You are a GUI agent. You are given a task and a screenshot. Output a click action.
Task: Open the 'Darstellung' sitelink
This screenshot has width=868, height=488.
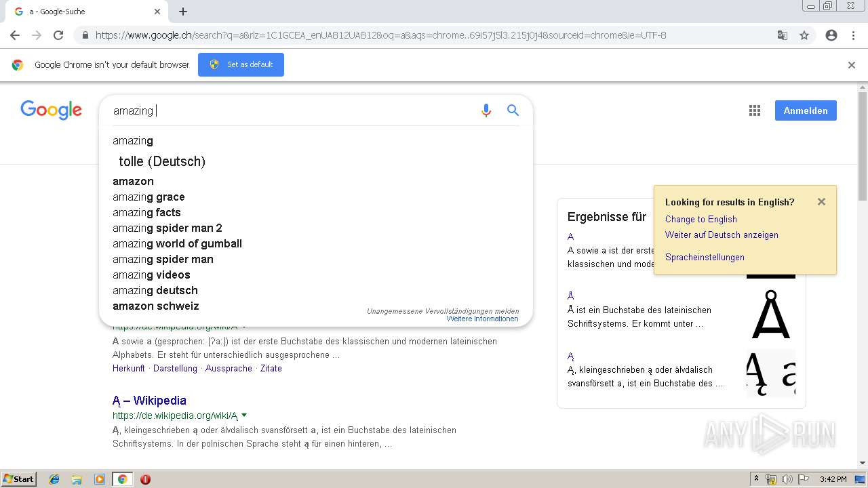(175, 368)
